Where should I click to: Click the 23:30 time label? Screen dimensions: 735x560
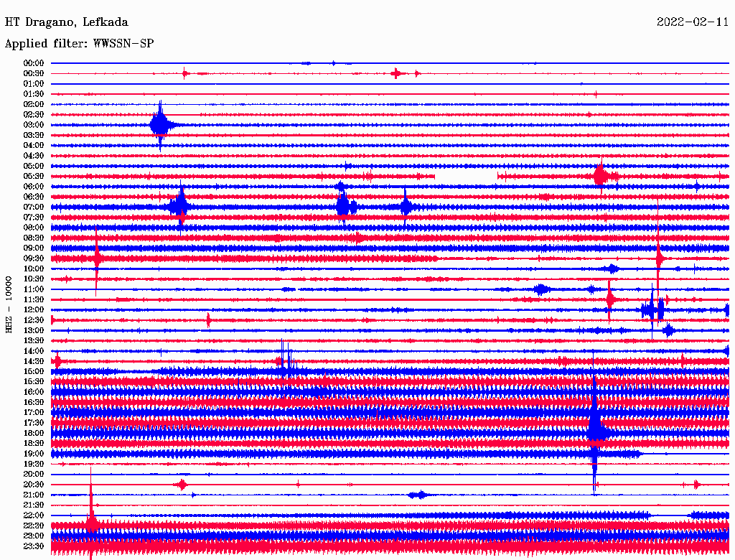click(34, 546)
